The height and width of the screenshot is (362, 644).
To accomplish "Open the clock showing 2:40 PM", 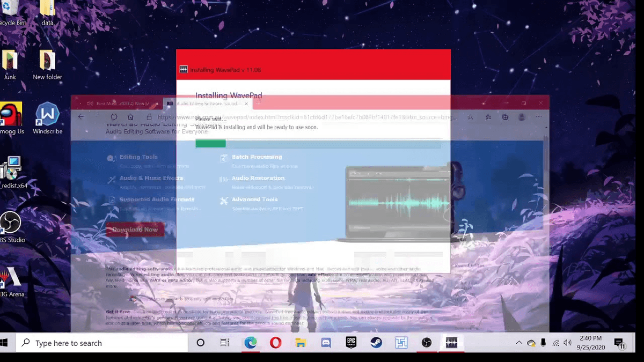I will coord(592,343).
